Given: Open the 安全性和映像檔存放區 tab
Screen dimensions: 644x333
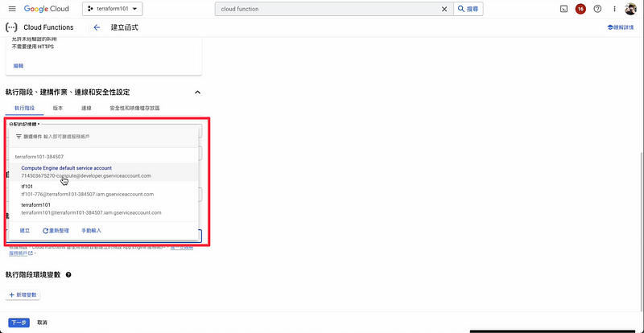Looking at the screenshot, I should pos(134,108).
